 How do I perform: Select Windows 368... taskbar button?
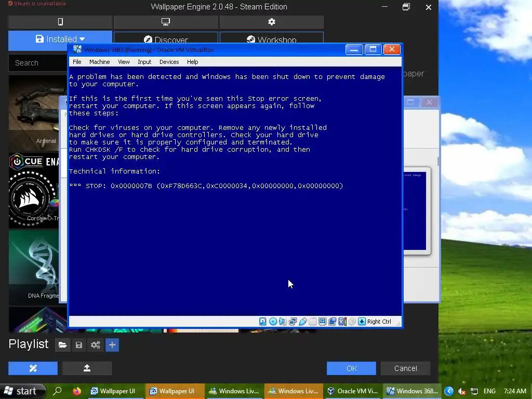pyautogui.click(x=412, y=391)
